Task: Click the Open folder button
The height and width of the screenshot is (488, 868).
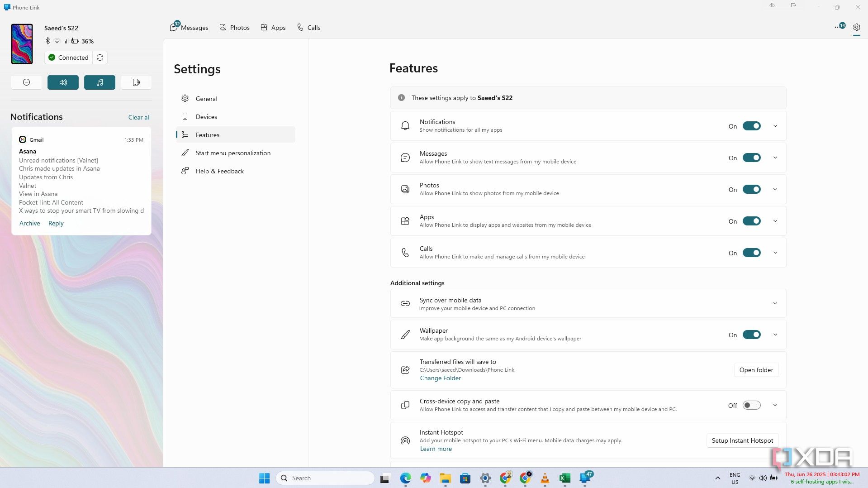Action: 756,370
